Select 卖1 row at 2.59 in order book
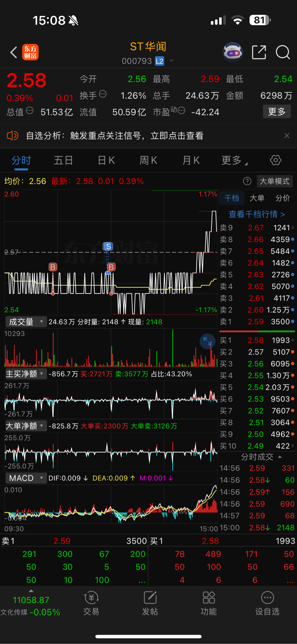The width and height of the screenshot is (297, 644). [257, 321]
